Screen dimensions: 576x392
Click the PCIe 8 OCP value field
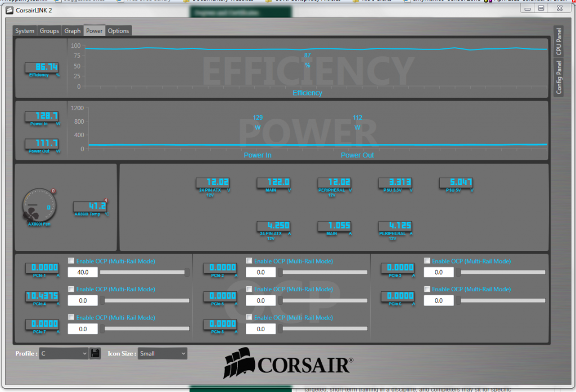(261, 329)
